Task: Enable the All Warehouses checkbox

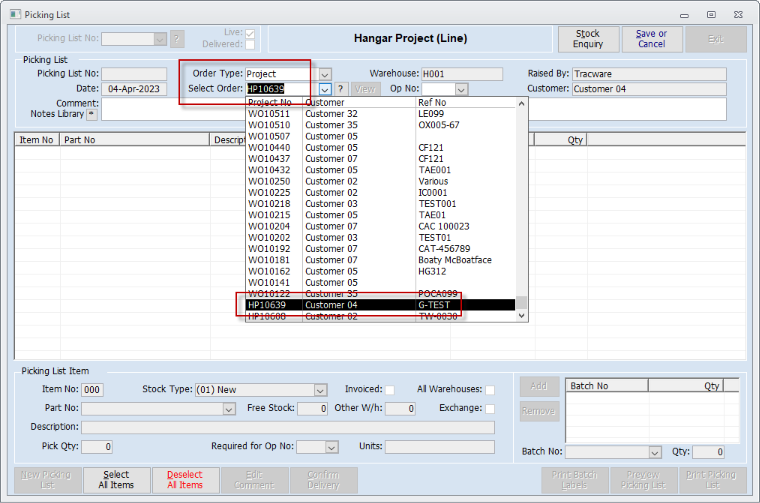Action: point(490,390)
